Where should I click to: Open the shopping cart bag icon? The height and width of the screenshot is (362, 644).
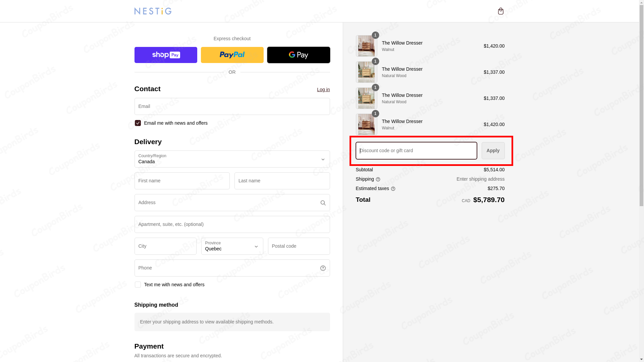500,11
